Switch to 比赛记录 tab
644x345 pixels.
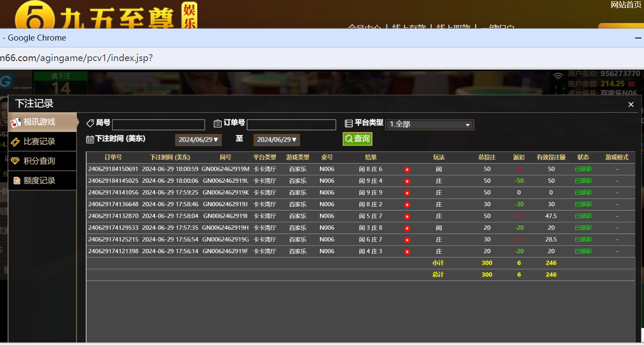pyautogui.click(x=39, y=142)
